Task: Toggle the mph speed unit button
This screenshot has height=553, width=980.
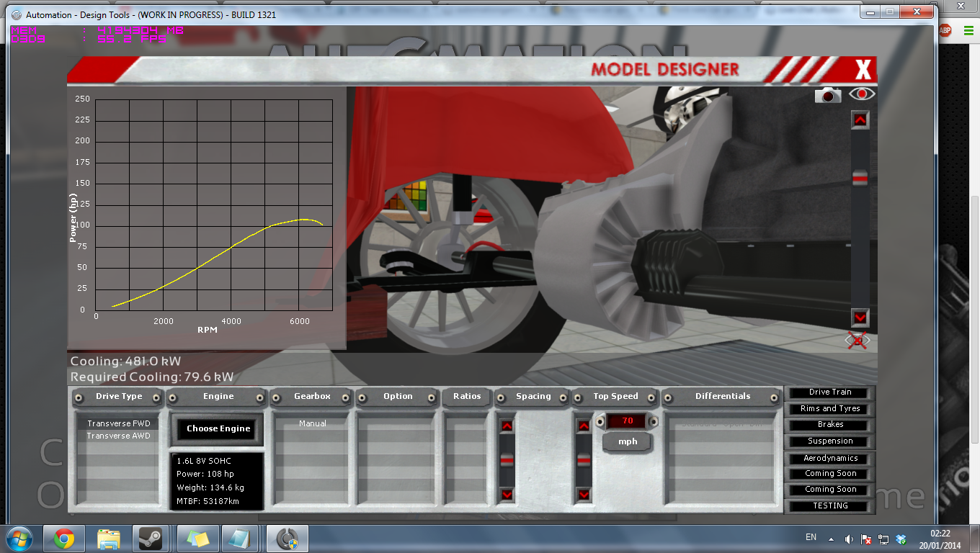Action: (x=628, y=441)
